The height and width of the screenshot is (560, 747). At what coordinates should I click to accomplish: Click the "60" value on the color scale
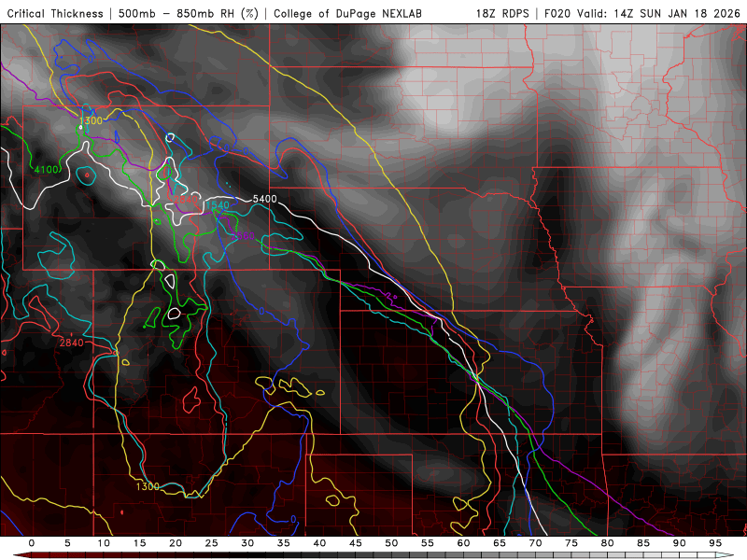click(463, 543)
